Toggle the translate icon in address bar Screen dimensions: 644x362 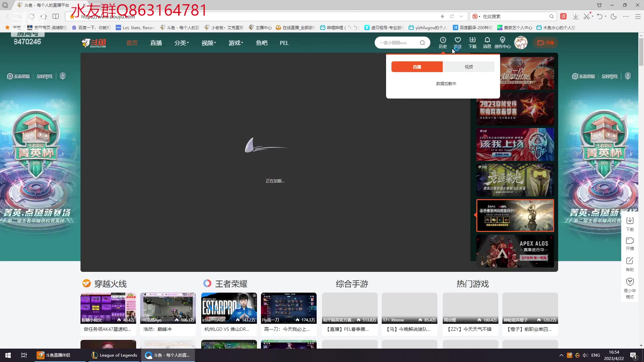563,16
